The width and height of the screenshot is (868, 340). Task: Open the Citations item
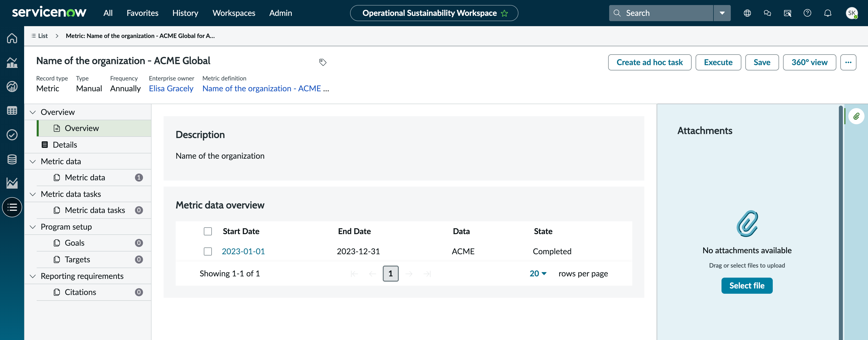[94, 292]
